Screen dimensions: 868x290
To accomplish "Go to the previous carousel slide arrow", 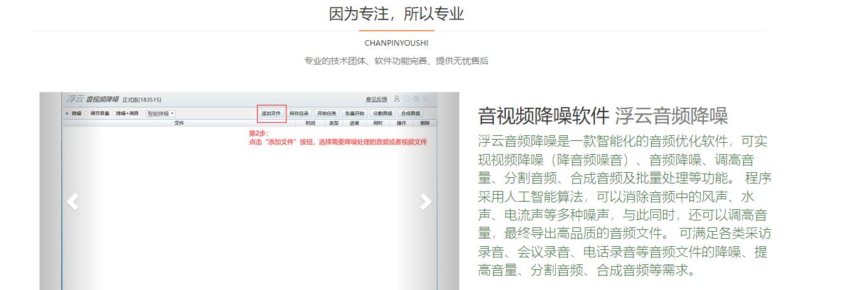I will 73,202.
